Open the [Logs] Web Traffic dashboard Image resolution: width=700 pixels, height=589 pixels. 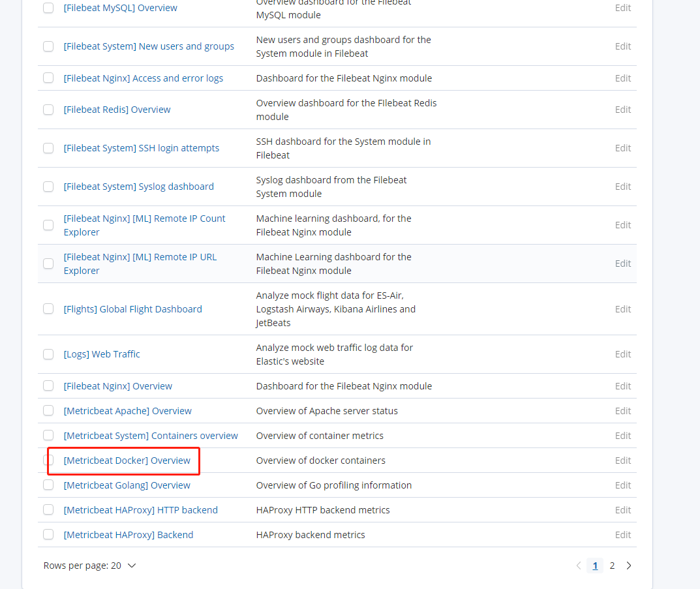(102, 354)
